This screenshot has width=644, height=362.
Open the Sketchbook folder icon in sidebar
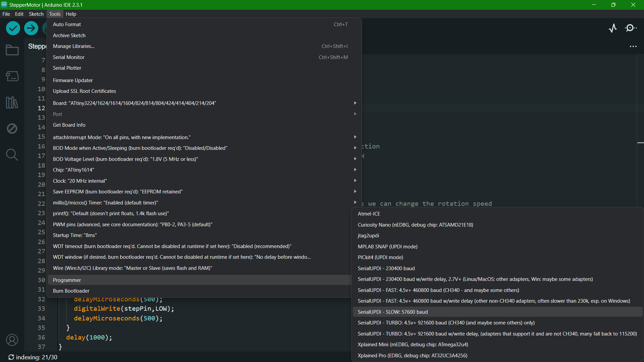point(12,50)
